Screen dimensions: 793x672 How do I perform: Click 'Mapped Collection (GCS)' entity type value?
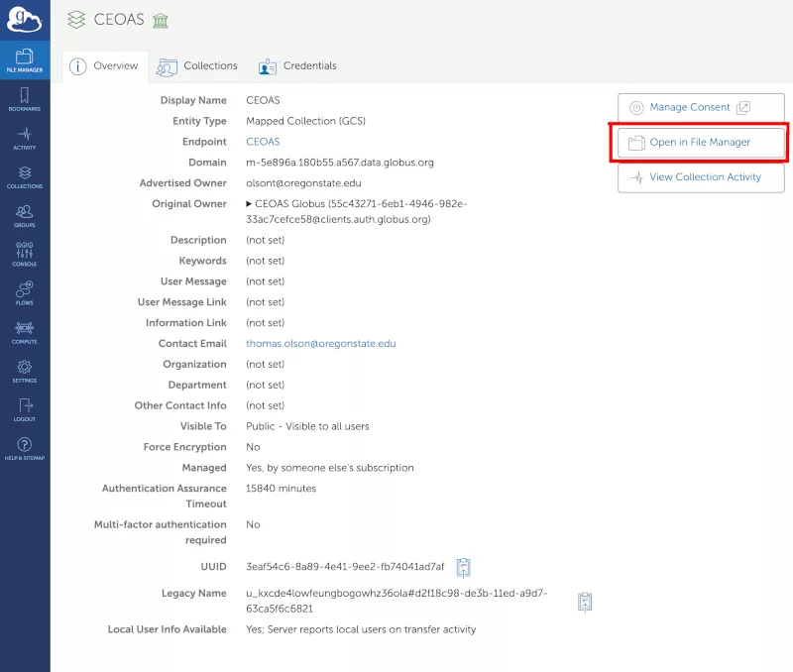[x=305, y=121]
